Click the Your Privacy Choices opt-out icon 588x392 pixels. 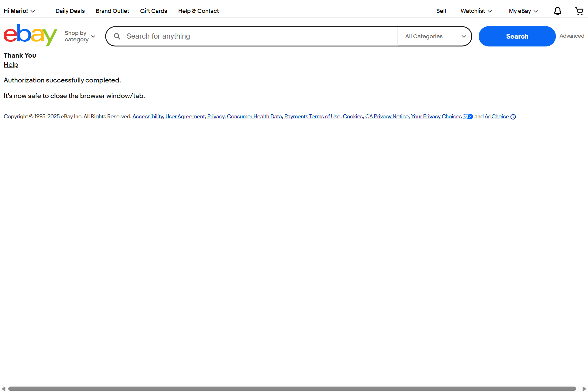(467, 116)
